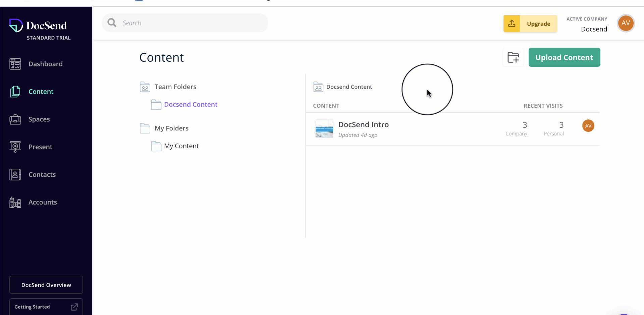Viewport: 644px width, 315px height.
Task: Click the Docsend Content breadcrumb folder icon
Action: 318,87
